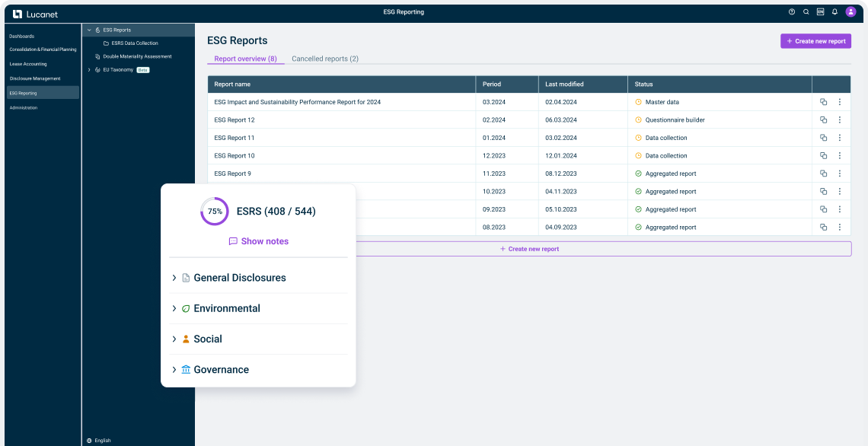Image resolution: width=868 pixels, height=446 pixels.
Task: Open more options for ESG Report 9
Action: pos(840,174)
